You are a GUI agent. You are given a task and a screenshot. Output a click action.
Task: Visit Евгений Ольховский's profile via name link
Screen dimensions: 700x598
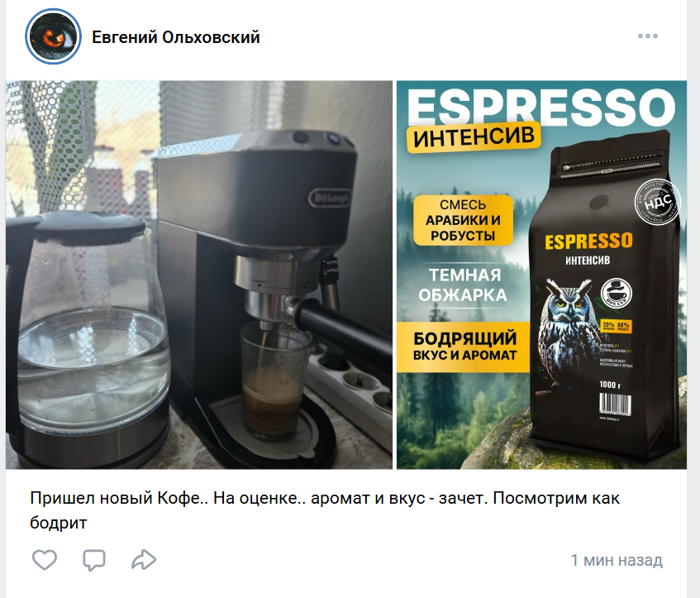(x=175, y=37)
